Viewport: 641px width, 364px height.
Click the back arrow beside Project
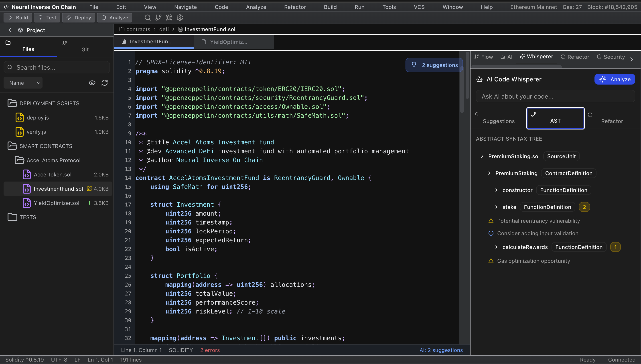10,30
